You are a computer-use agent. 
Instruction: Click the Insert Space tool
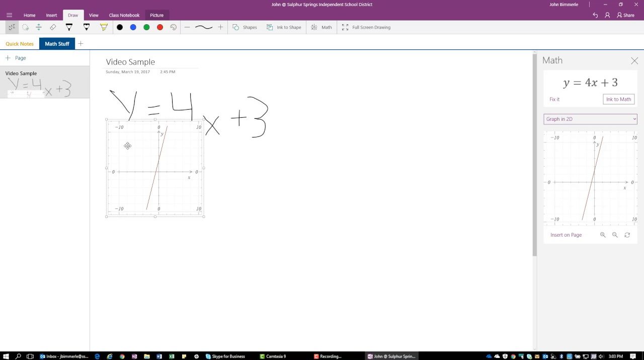click(x=39, y=27)
